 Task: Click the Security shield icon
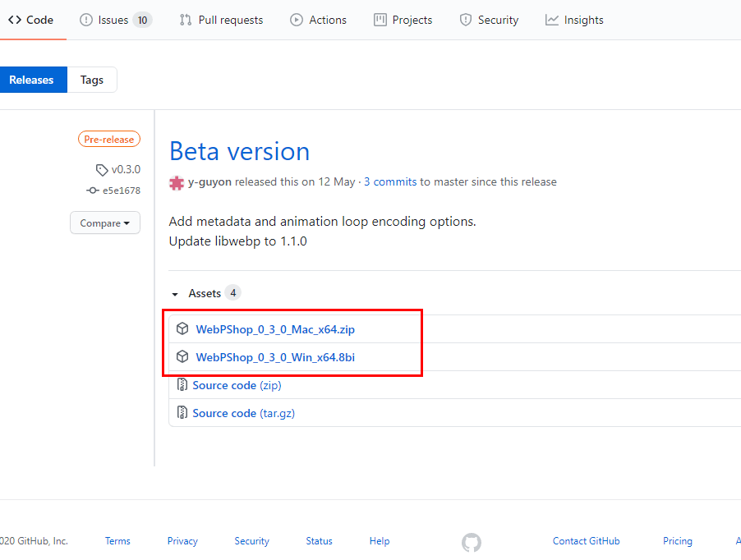click(466, 20)
